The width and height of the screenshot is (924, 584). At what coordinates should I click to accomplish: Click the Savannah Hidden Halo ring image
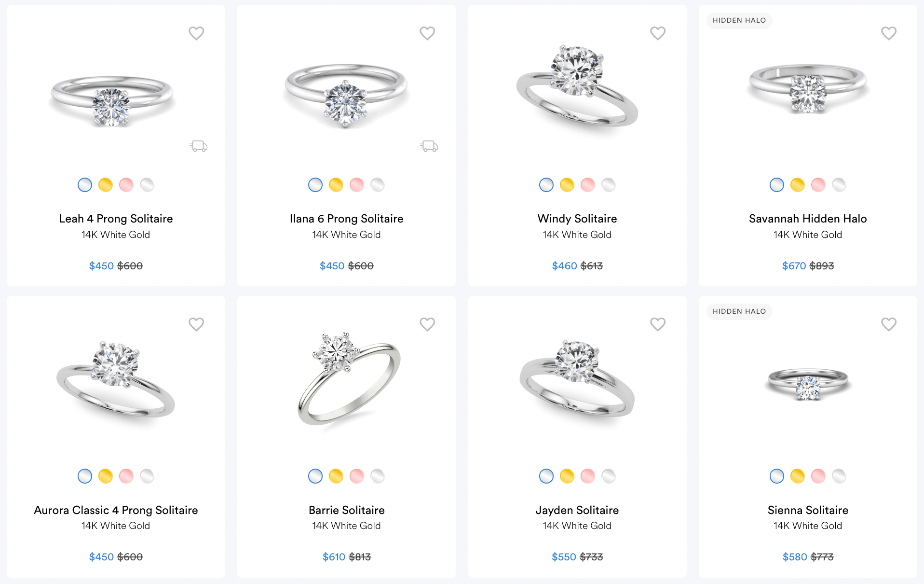click(807, 92)
